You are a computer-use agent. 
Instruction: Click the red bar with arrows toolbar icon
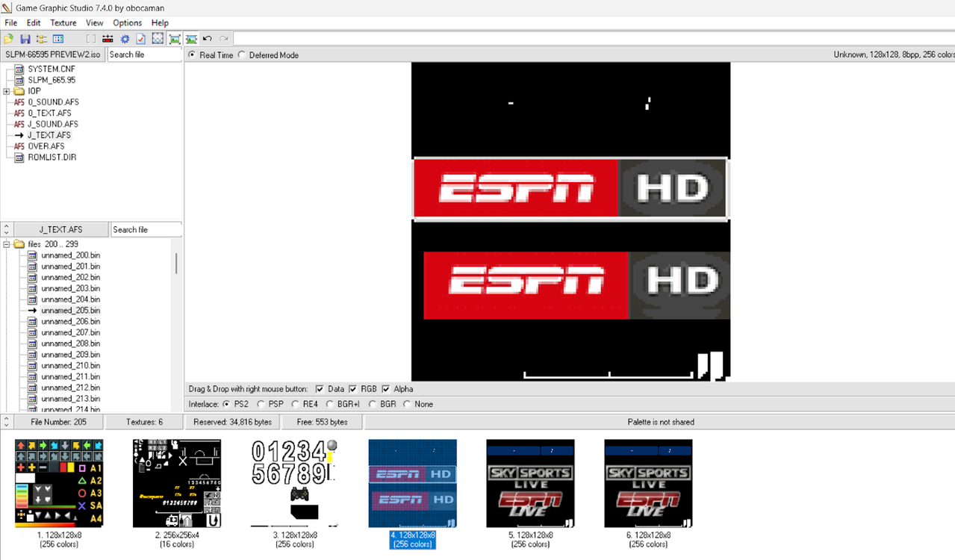click(108, 39)
